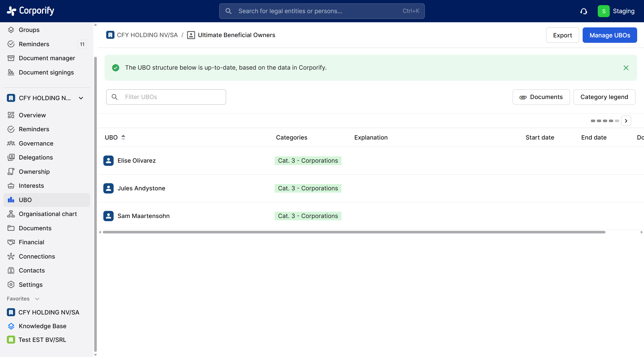Open Ownership menu item
Image resolution: width=644 pixels, height=357 pixels.
pyautogui.click(x=34, y=172)
